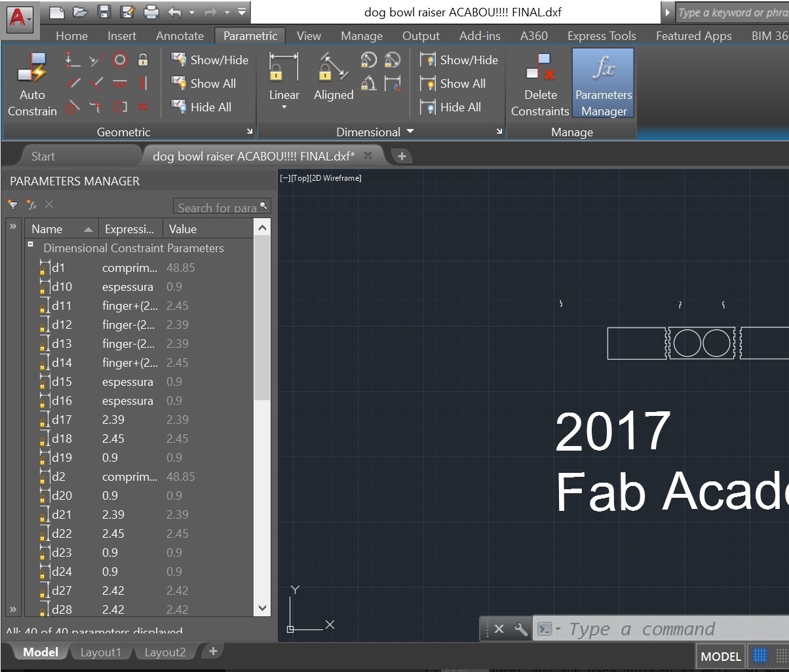Click the Delete Constraints tool
The width and height of the screenshot is (789, 672).
click(540, 84)
